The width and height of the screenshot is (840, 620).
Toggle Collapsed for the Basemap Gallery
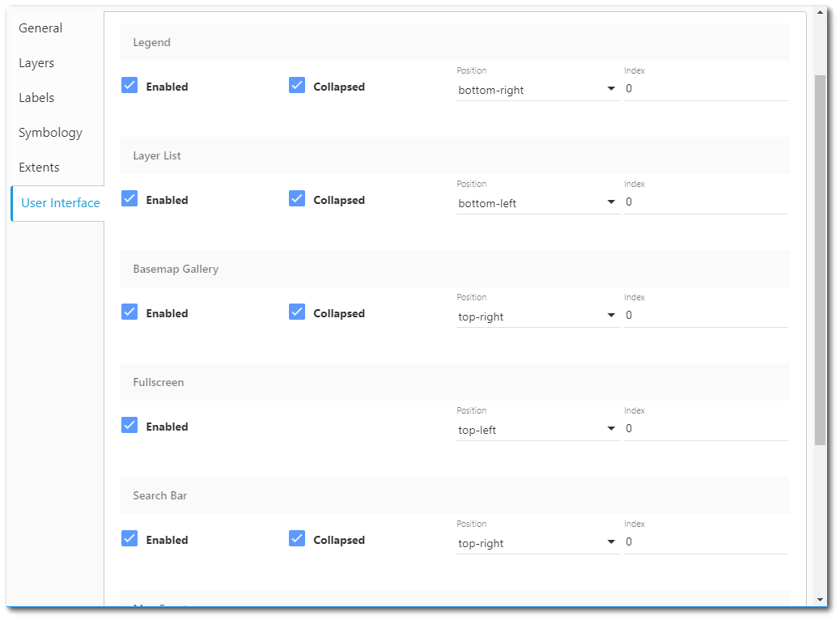[x=297, y=312]
